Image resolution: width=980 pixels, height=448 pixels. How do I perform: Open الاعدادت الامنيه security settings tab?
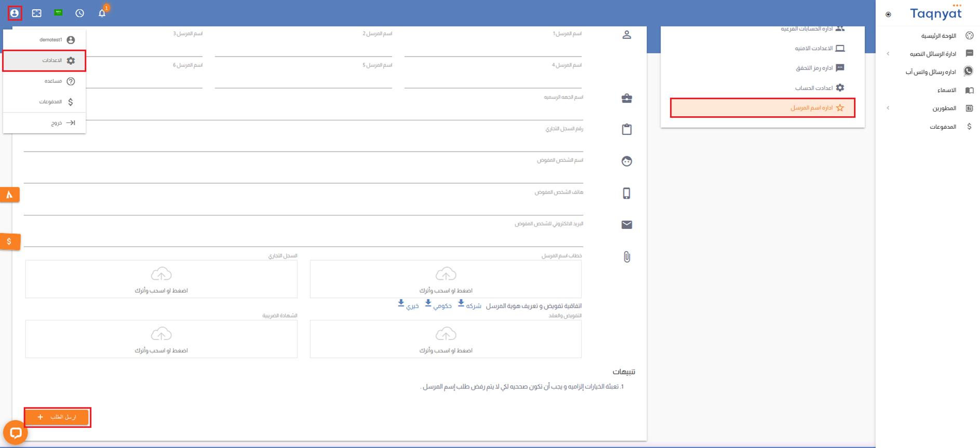(762, 48)
